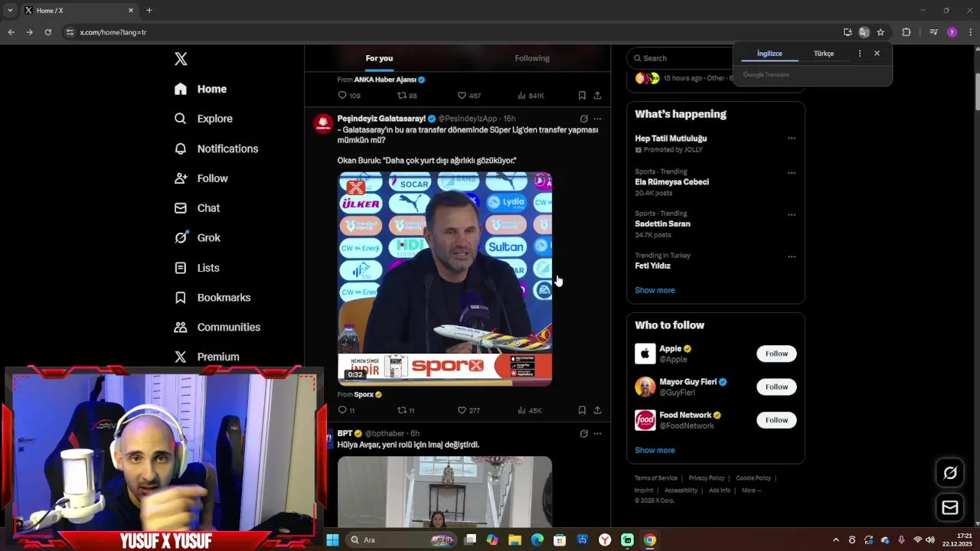Open Chrome from the taskbar
The width and height of the screenshot is (980, 551).
(x=650, y=540)
